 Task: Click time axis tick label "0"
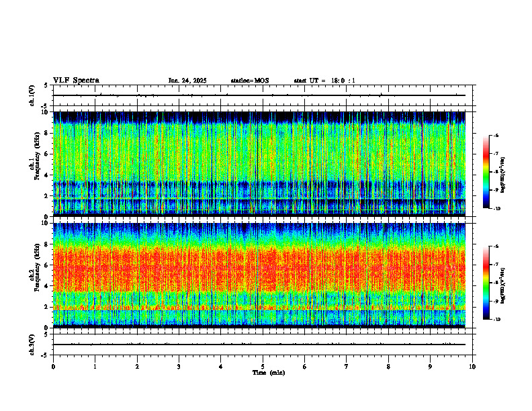[53, 367]
